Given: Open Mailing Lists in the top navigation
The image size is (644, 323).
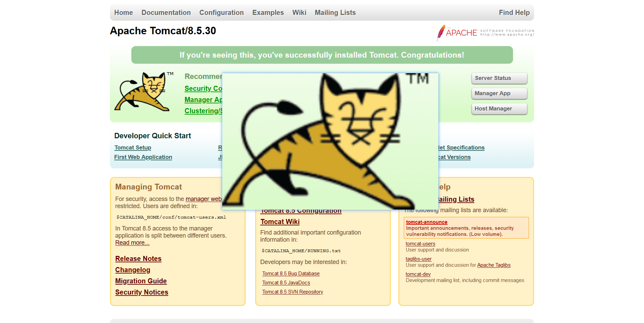Looking at the screenshot, I should click(335, 13).
